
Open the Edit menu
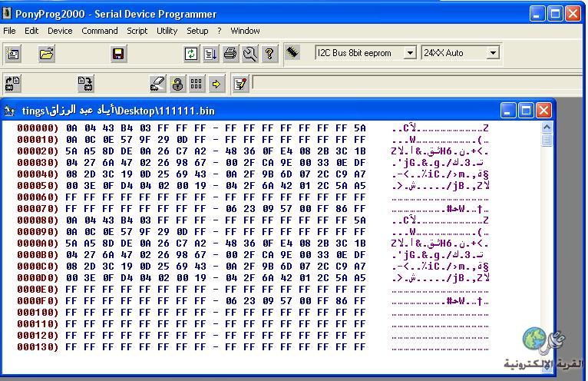pos(31,31)
